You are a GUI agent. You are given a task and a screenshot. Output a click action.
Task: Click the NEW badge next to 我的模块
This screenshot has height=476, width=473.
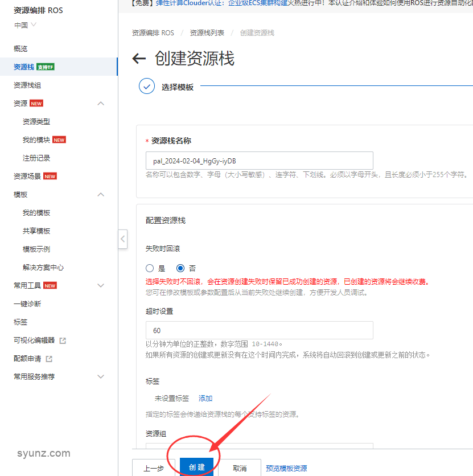[59, 140]
